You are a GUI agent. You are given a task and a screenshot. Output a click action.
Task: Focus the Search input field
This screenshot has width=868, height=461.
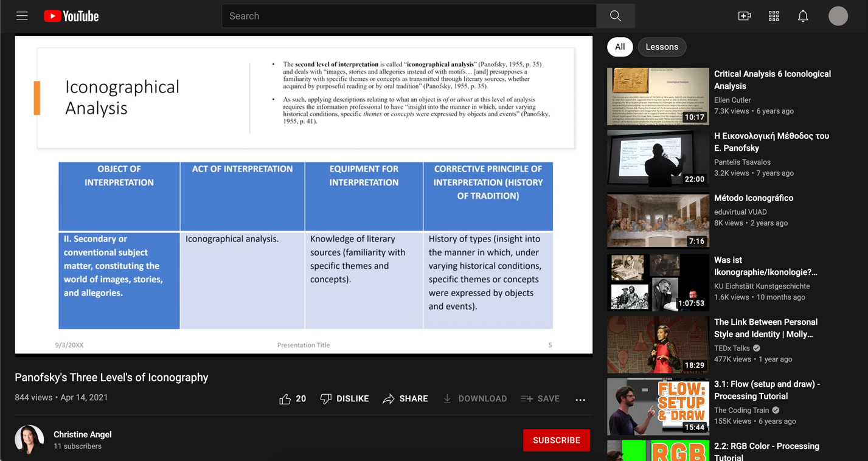409,16
